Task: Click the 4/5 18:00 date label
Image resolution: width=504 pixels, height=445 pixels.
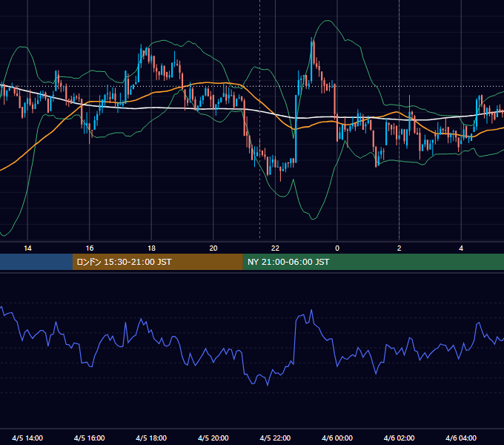Action: (x=151, y=438)
